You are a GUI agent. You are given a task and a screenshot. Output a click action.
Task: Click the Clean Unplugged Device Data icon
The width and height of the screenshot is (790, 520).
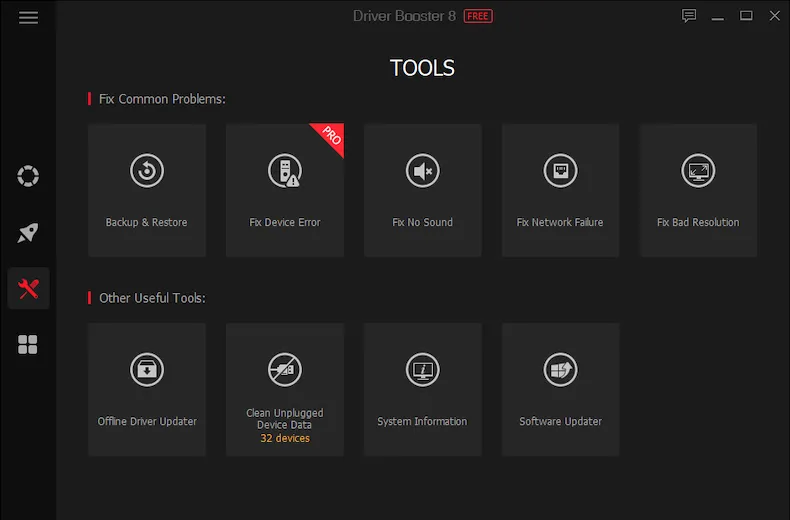pos(285,369)
